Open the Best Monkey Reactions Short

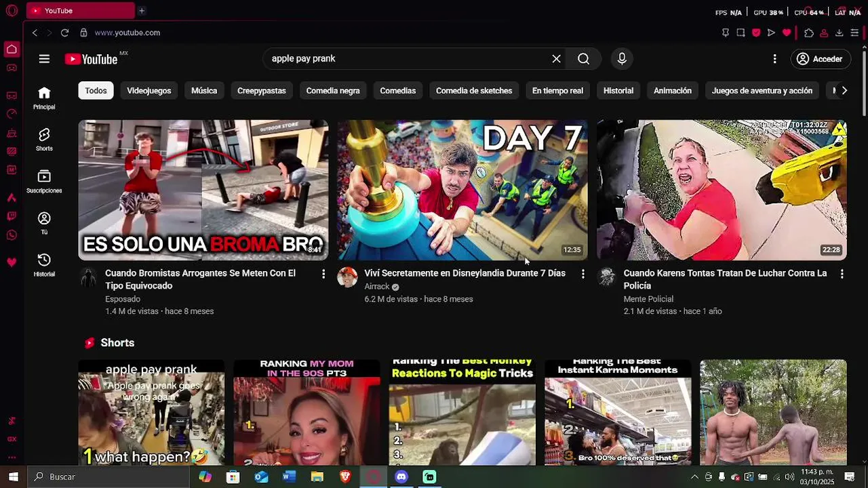462,412
